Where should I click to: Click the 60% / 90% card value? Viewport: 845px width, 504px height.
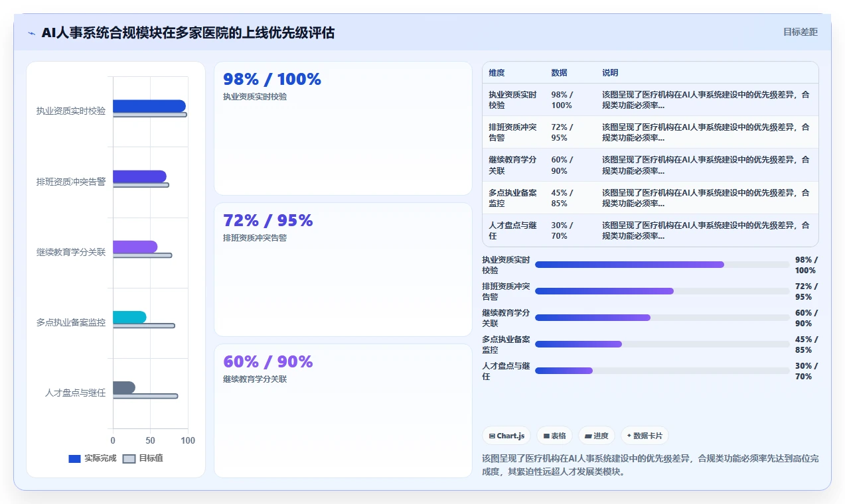(x=268, y=362)
